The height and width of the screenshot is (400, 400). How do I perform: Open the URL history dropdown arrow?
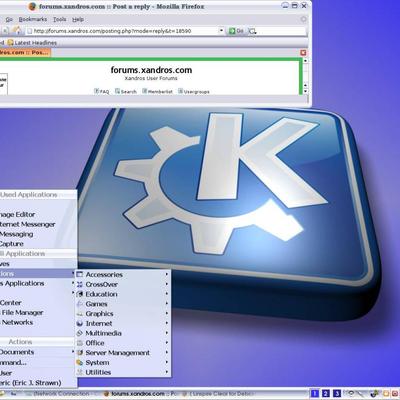pos(221,31)
